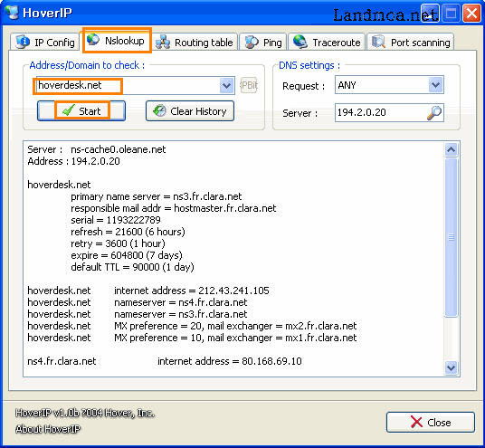Click the results scrollbar up arrow
485x448 pixels.
451,150
